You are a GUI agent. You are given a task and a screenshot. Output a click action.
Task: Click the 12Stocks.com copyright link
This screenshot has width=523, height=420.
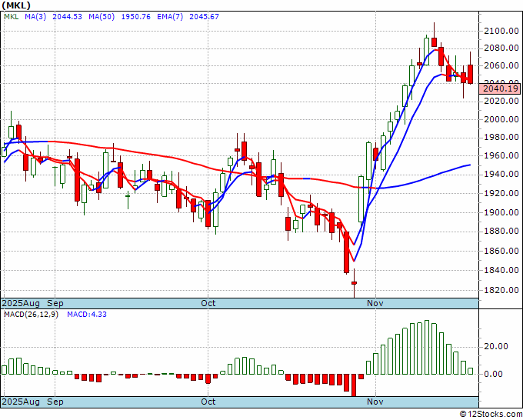(491, 415)
